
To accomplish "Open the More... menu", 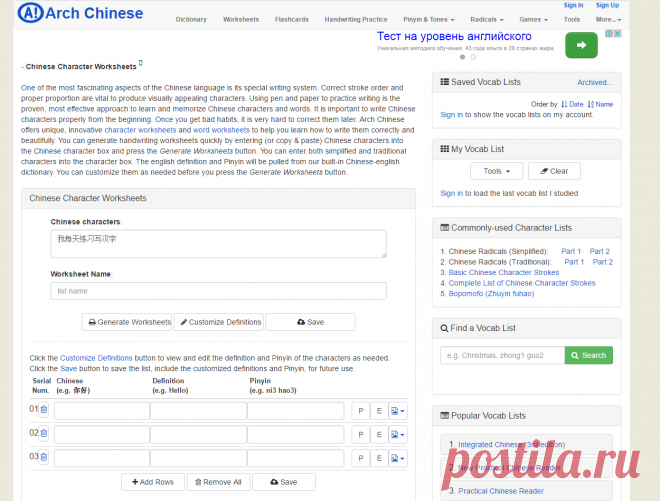I will click(608, 19).
